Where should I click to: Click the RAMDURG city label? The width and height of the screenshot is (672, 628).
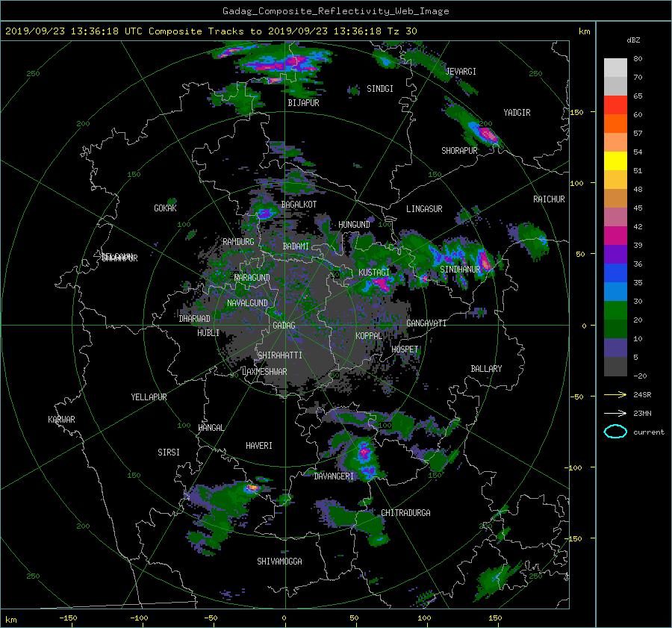[238, 242]
